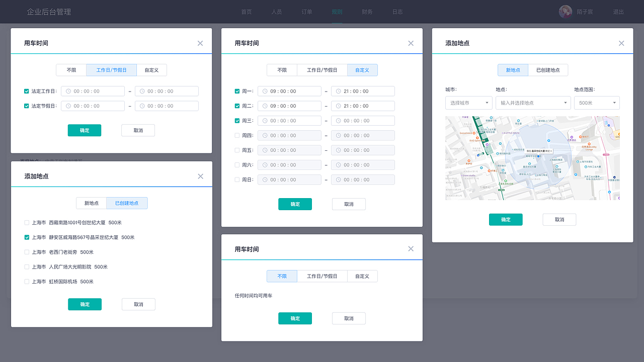Image resolution: width=644 pixels, height=362 pixels.
Task: Click clock icon in 法定节假日 end time
Action: [x=142, y=106]
